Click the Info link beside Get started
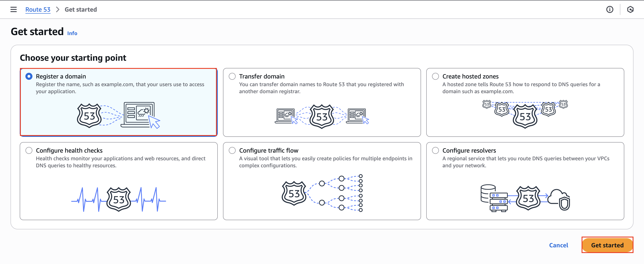Viewport: 644px width, 264px height. (72, 33)
